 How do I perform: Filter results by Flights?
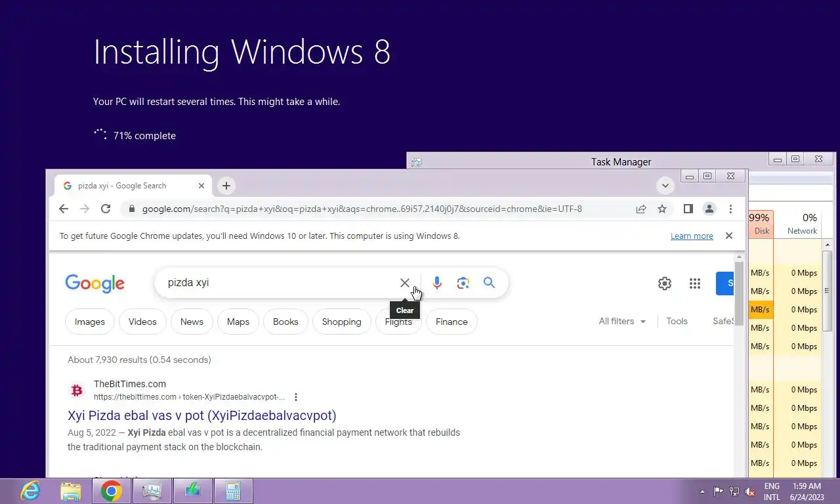398,322
